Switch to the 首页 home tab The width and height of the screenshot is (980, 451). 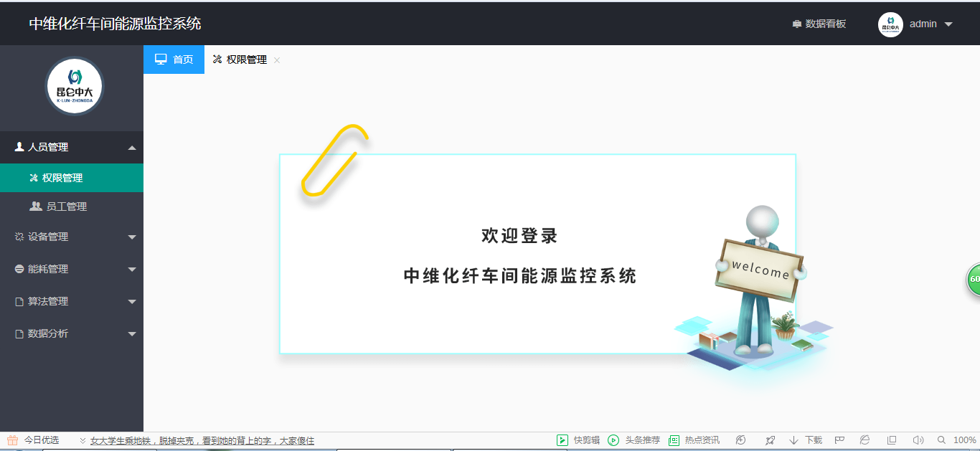(x=174, y=60)
